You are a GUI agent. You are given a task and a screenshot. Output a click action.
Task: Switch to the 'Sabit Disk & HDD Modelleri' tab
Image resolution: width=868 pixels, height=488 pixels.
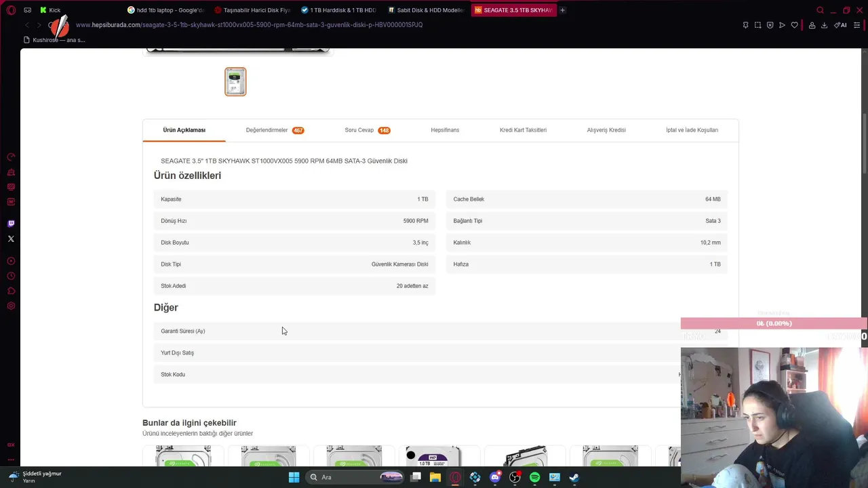(426, 10)
